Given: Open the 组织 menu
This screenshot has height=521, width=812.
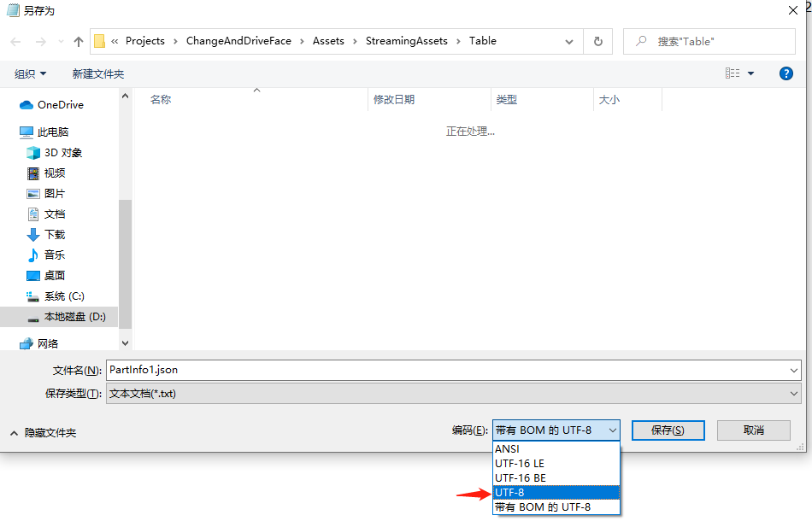Looking at the screenshot, I should [30, 74].
